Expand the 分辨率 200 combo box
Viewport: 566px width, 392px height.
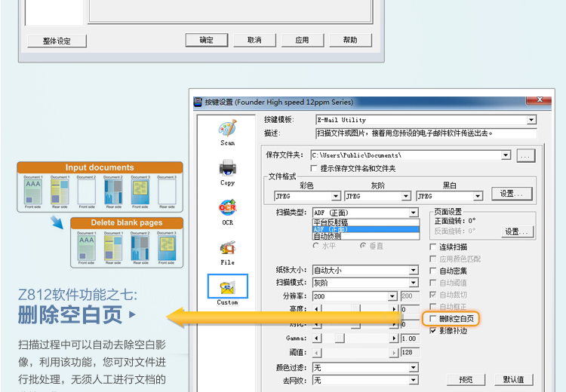393,297
